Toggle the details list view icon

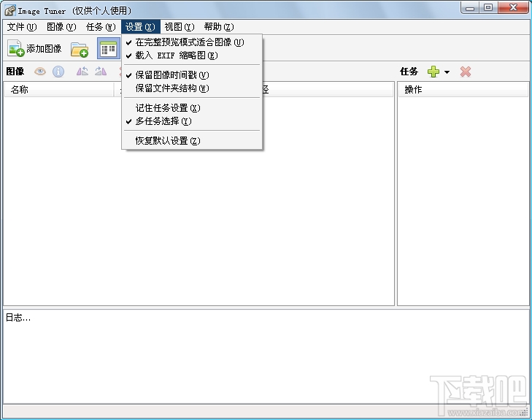point(109,49)
